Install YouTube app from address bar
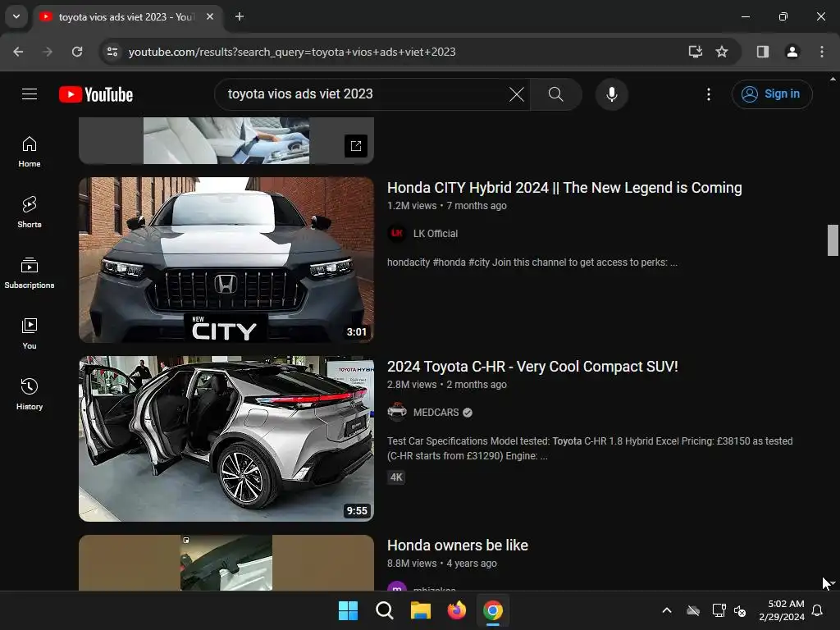 tap(695, 52)
